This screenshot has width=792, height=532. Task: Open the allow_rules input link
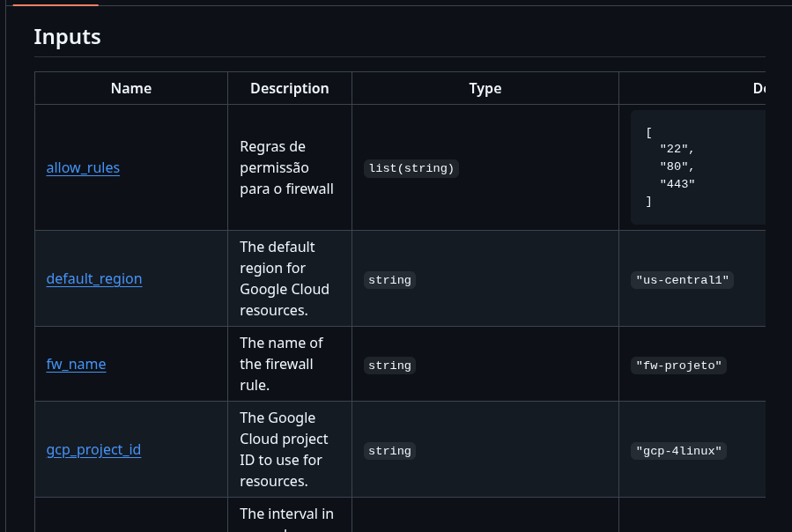coord(83,167)
